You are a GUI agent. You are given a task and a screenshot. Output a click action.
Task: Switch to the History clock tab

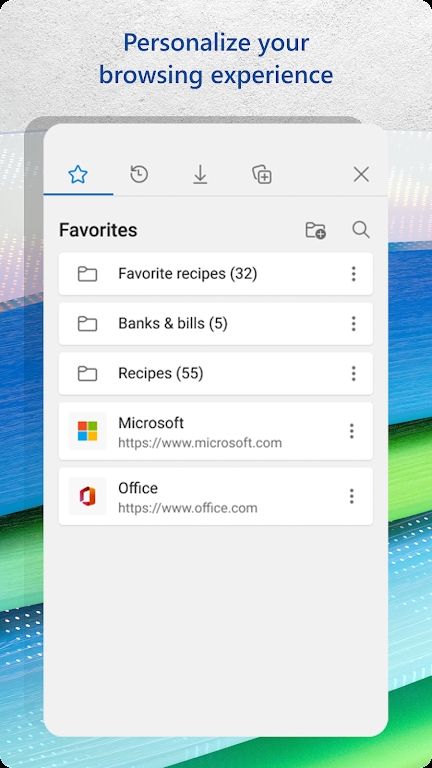click(x=139, y=174)
